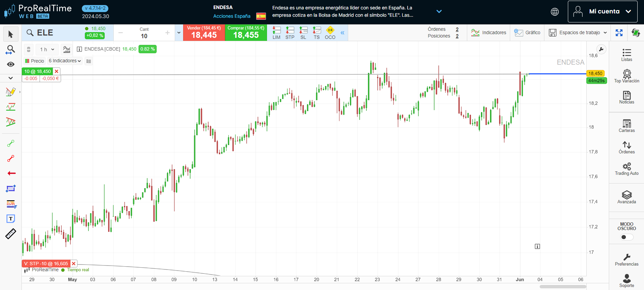Open chart settings wrench icon
Image resolution: width=644 pixels, height=290 pixels.
coord(601,49)
